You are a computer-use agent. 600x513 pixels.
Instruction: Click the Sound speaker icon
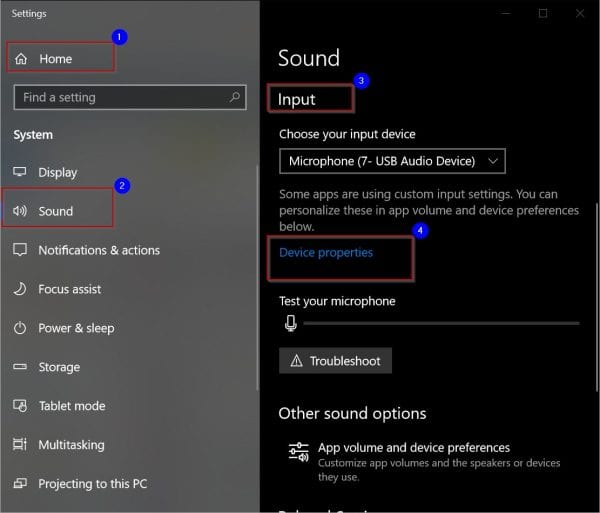tap(19, 211)
